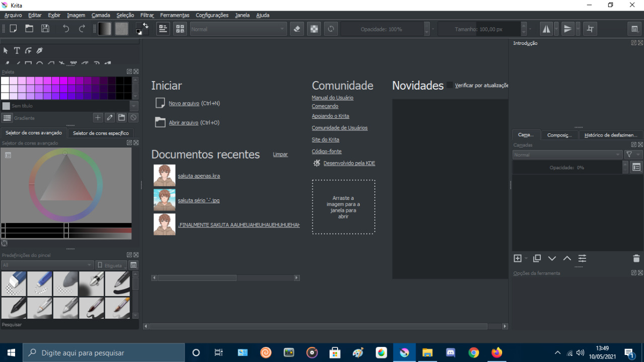Open the brush presets grid icon
Image resolution: width=644 pixels, height=362 pixels.
point(180,29)
